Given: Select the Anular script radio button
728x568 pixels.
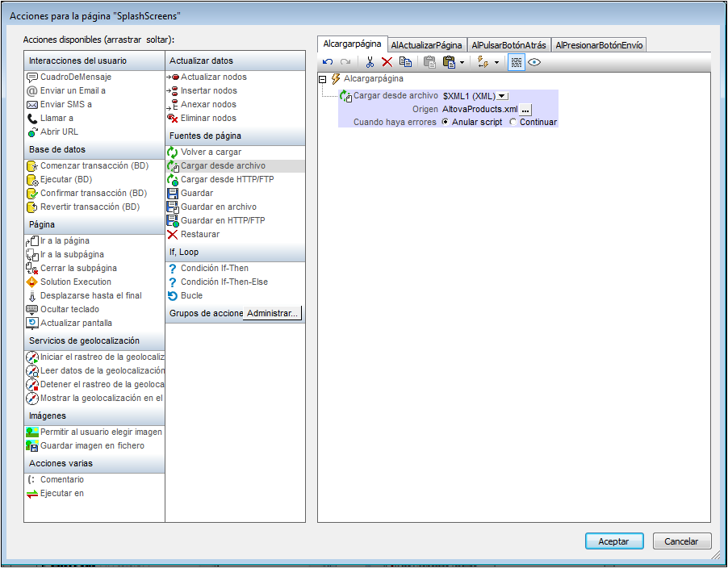Looking at the screenshot, I should coord(446,122).
